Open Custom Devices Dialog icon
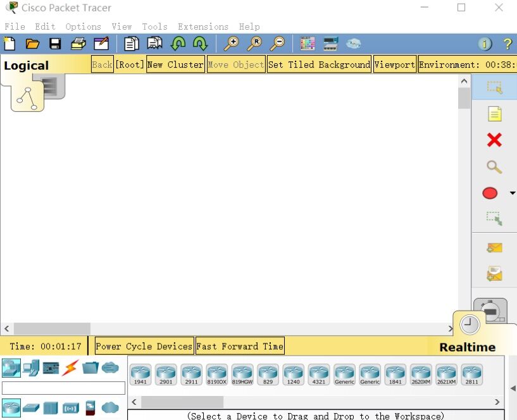This screenshot has width=517, height=420. [x=330, y=44]
